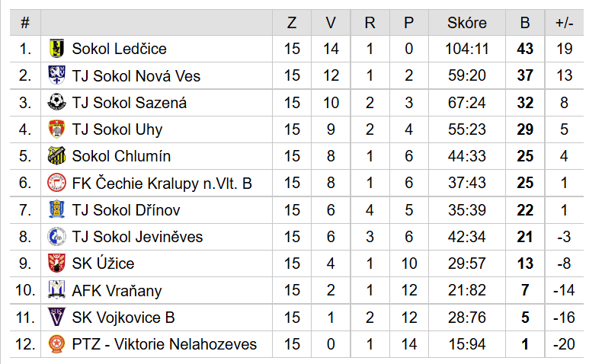Select the TJ Sokol Dřínov crest
The width and height of the screenshot is (589, 364).
(x=56, y=209)
